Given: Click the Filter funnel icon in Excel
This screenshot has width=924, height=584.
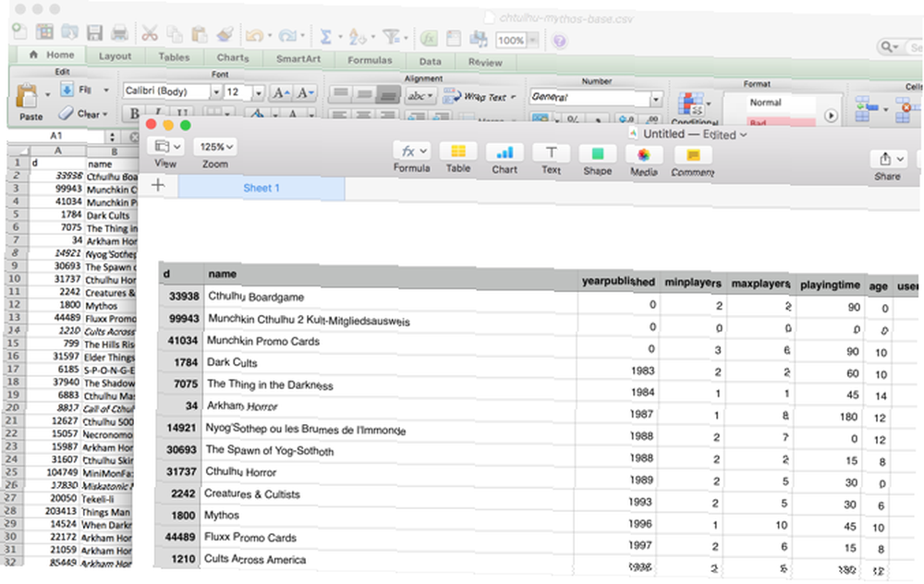Looking at the screenshot, I should (x=391, y=37).
